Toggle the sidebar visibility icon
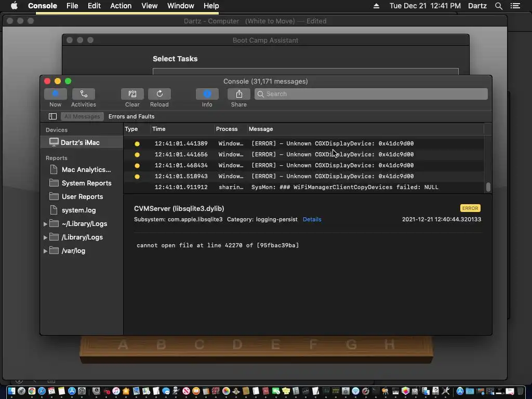Viewport: 532px width, 399px height. tap(52, 116)
